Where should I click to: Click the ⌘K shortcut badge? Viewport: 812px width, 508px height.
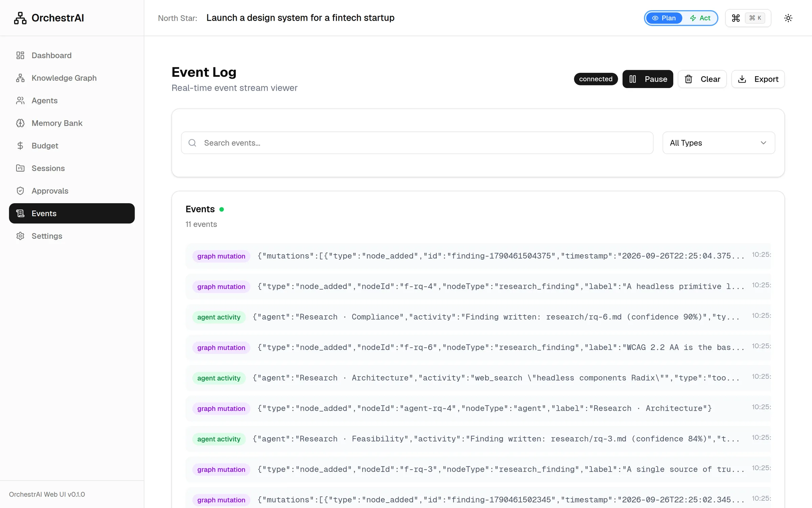(x=755, y=18)
